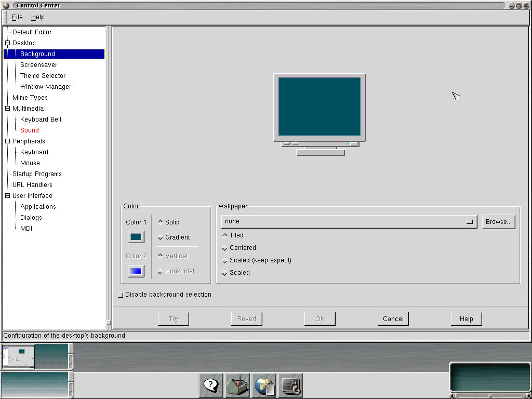
Task: Click the Browse... button
Action: tap(498, 221)
